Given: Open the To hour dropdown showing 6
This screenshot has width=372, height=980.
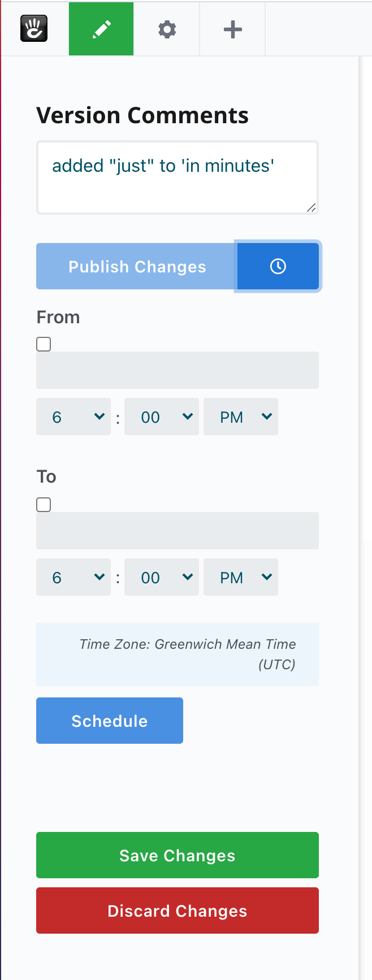Looking at the screenshot, I should pos(73,577).
